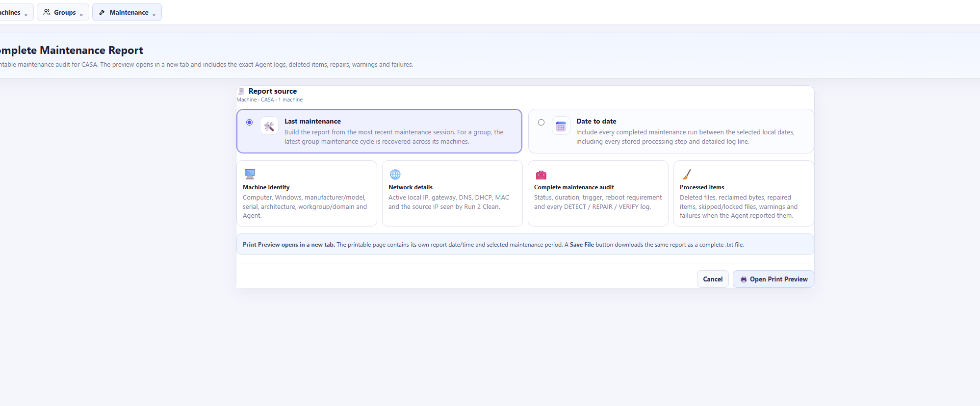Click the Network details description text

click(449, 202)
